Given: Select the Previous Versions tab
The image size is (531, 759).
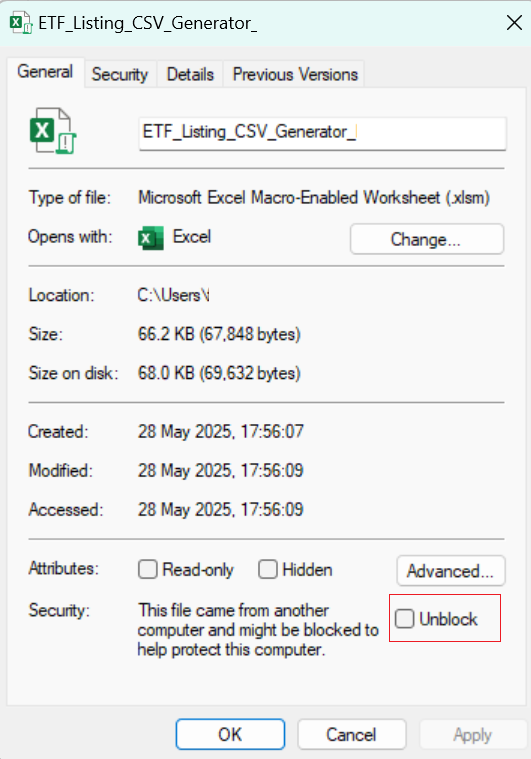Looking at the screenshot, I should (295, 75).
